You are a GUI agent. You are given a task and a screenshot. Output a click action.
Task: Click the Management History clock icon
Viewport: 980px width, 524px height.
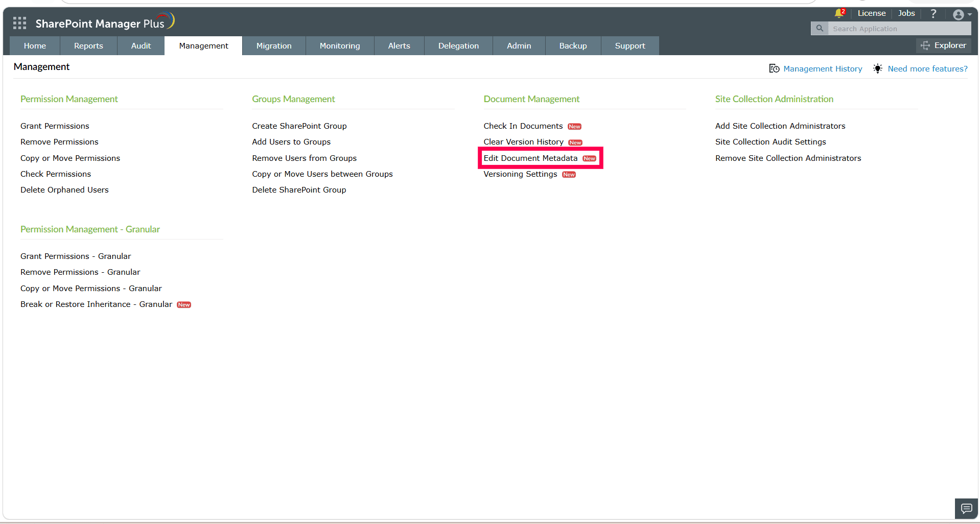pos(774,68)
